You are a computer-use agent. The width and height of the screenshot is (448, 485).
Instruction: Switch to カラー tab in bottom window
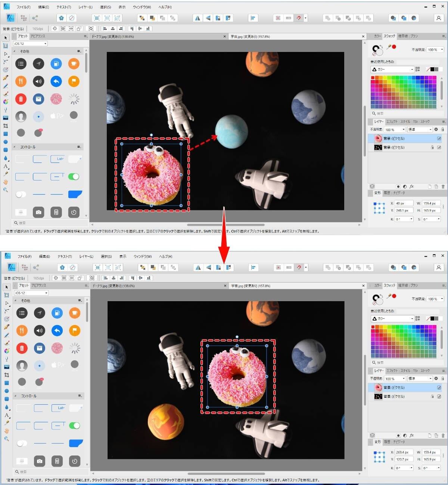pos(377,285)
